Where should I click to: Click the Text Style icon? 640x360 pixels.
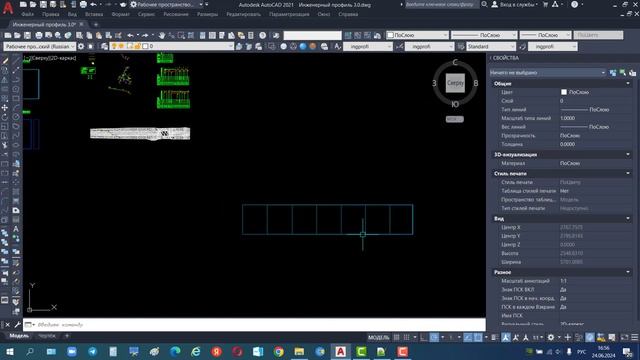point(338,47)
